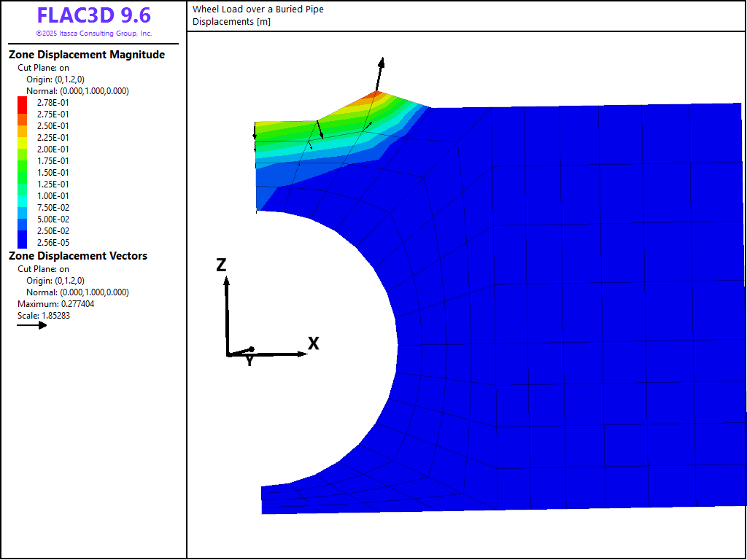This screenshot has width=747, height=560.
Task: Select the Zone Displacement Magnitude legend heading
Action: (86, 55)
